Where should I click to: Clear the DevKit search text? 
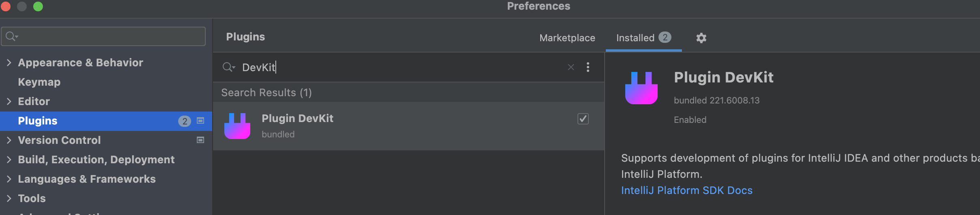tap(571, 67)
